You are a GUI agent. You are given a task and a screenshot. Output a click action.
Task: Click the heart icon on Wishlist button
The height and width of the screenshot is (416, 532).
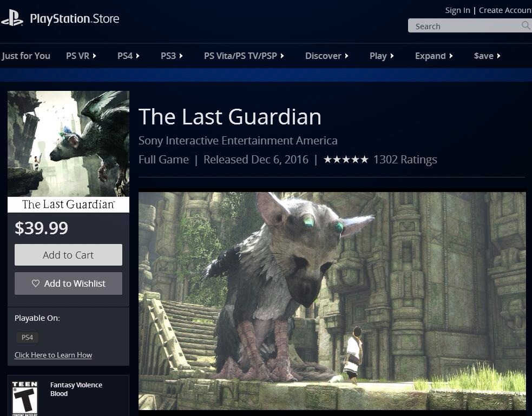point(36,283)
